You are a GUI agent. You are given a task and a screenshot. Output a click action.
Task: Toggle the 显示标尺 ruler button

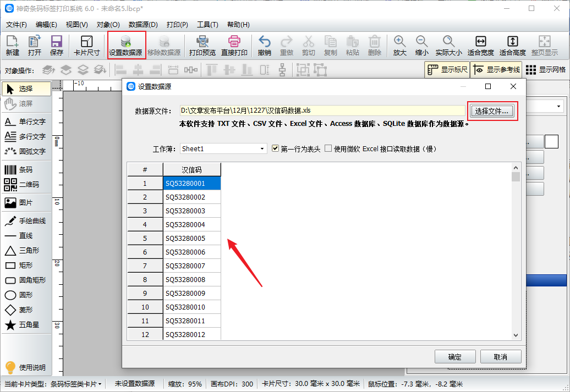click(447, 70)
